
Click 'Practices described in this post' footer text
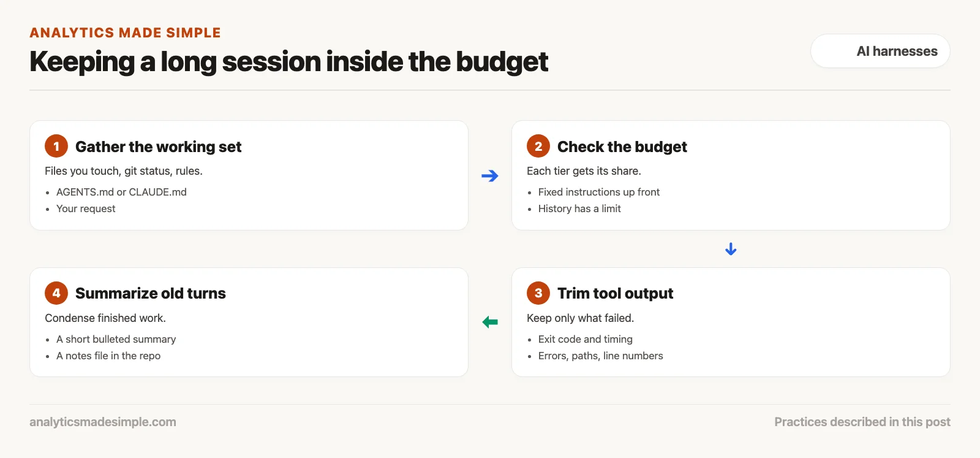(x=862, y=422)
